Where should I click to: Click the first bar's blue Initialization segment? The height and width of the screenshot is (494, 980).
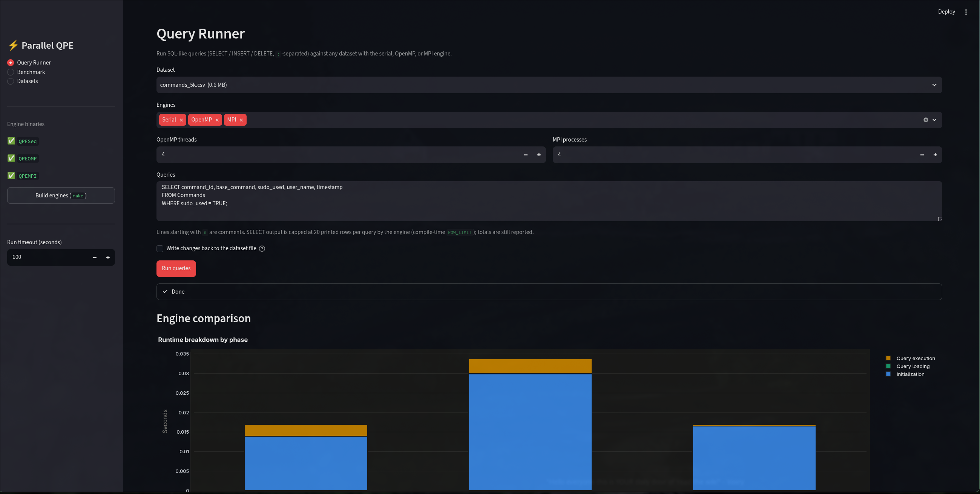point(306,463)
